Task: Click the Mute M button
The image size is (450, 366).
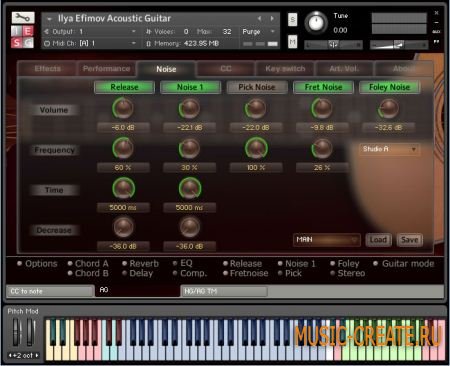Action: click(292, 42)
